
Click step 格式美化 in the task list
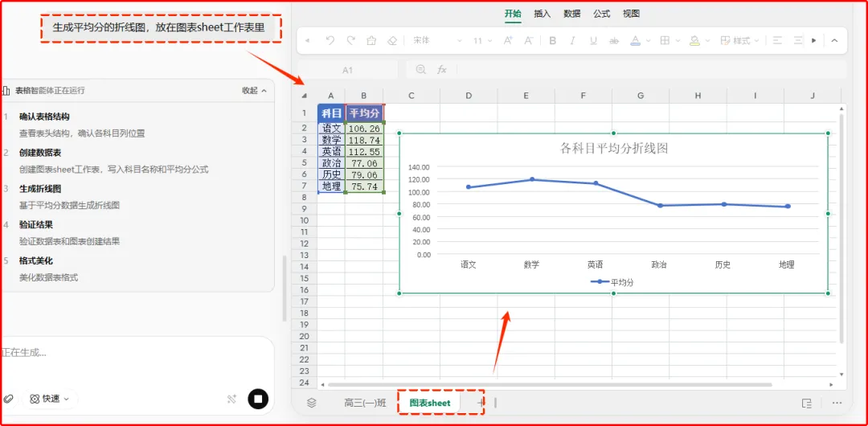36,260
